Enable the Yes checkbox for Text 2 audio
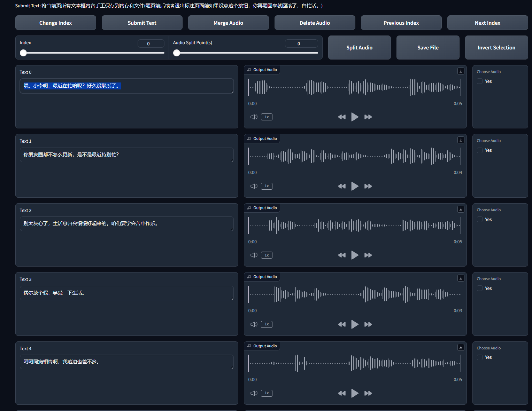Viewport: 532px width, 411px height. (x=480, y=220)
